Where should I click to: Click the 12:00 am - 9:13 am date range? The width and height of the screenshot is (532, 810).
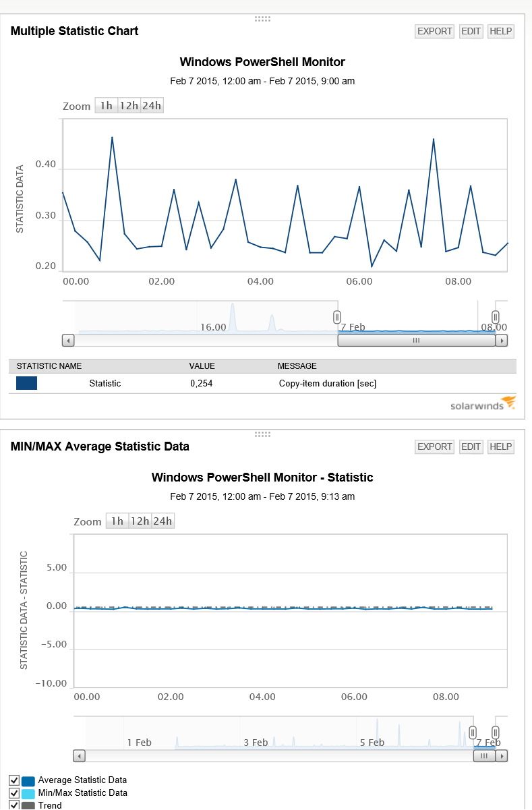point(262,496)
